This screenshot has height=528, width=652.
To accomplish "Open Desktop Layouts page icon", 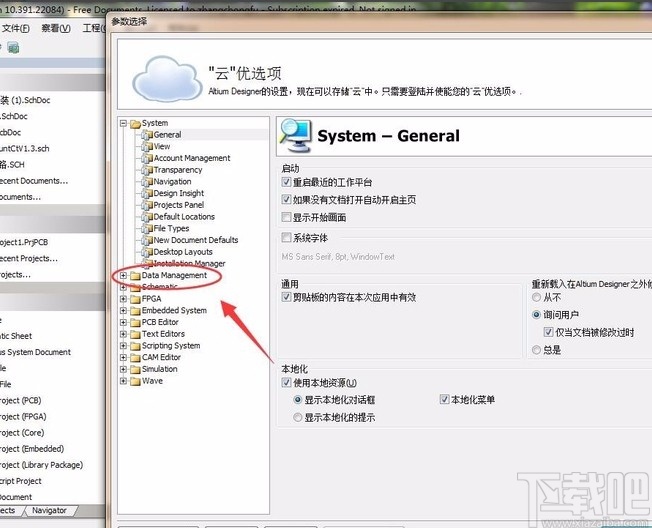I will pyautogui.click(x=147, y=252).
